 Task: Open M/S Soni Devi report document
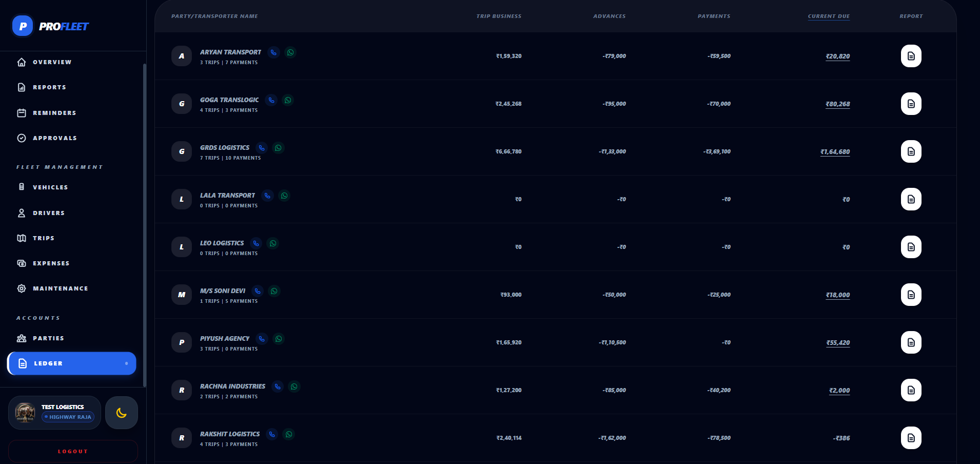tap(911, 295)
